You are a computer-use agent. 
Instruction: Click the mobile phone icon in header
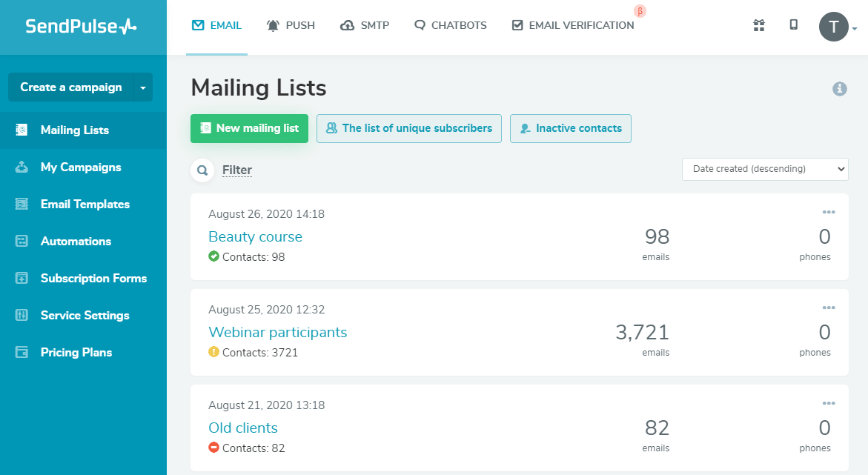[x=793, y=25]
